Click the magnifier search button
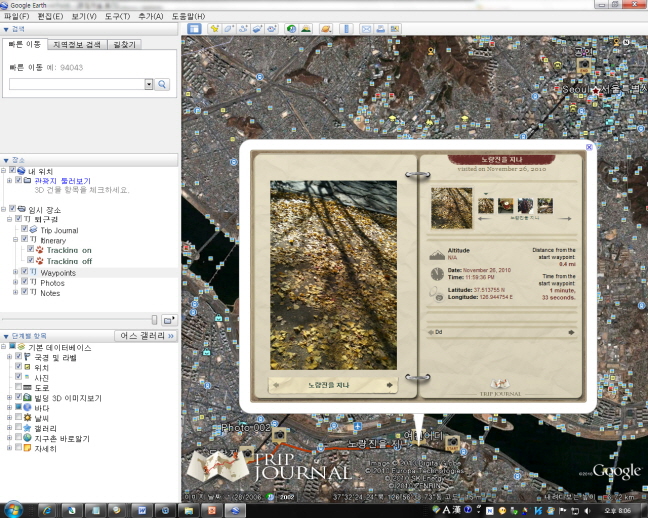648x518 pixels. (162, 84)
